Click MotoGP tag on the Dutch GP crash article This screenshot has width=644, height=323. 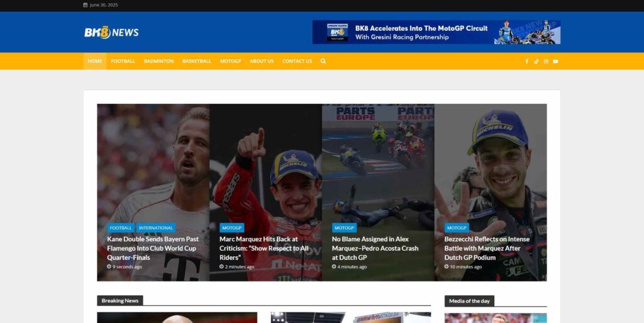pyautogui.click(x=344, y=228)
